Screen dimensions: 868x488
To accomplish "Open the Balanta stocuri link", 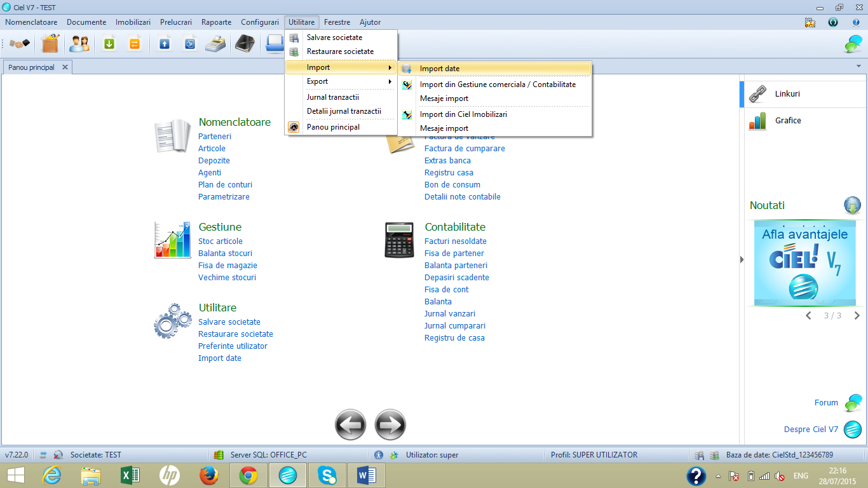I will tap(225, 254).
